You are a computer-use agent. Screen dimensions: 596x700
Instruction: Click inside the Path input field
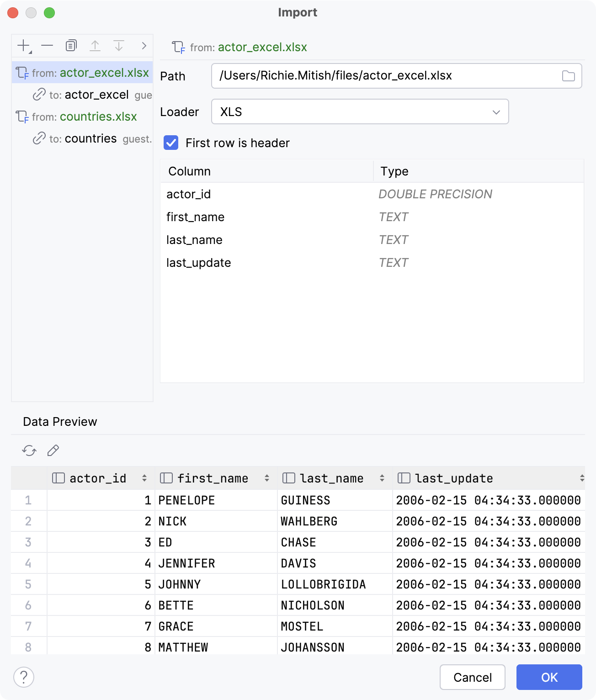[366, 76]
